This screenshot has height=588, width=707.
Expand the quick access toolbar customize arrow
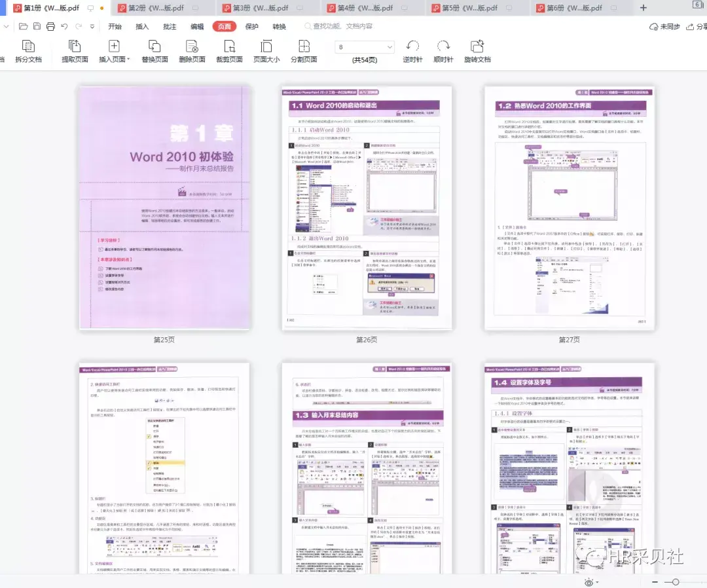point(92,27)
